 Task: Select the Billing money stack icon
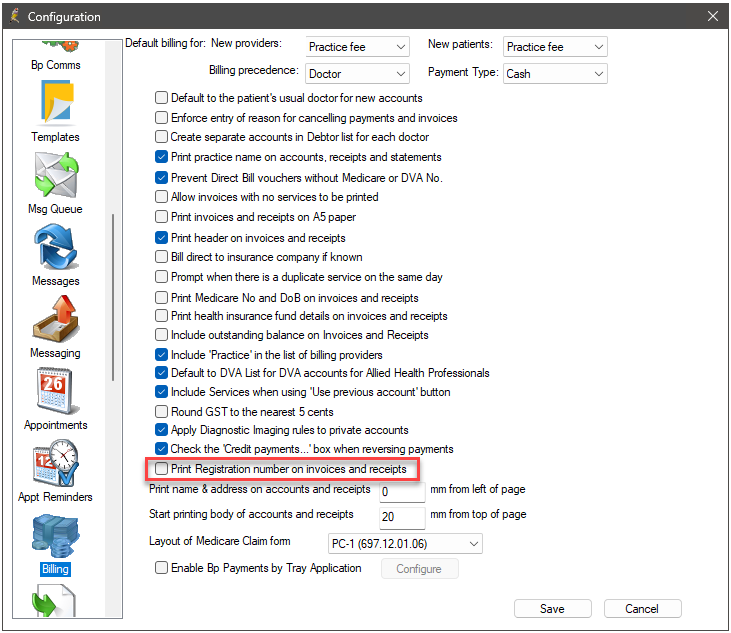point(55,536)
